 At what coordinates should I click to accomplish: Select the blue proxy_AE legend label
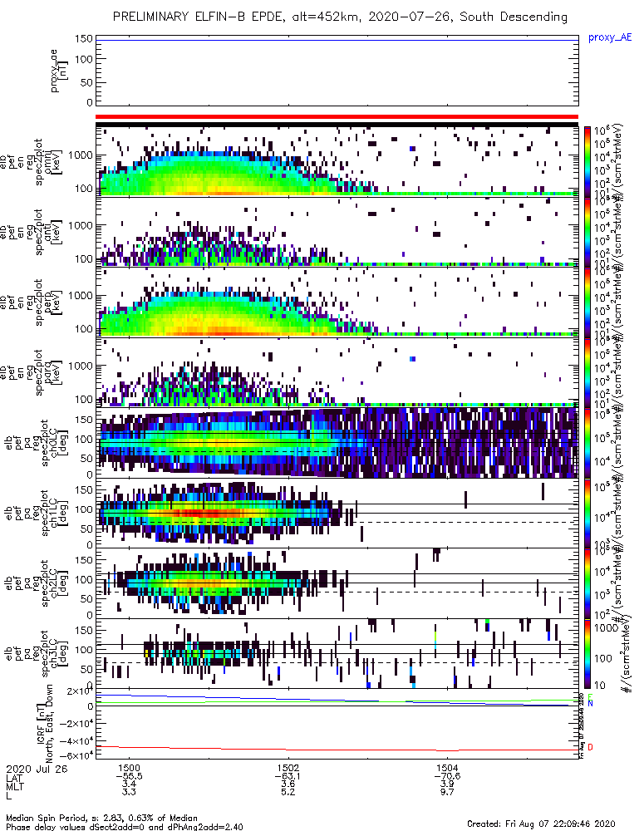pyautogui.click(x=610, y=37)
